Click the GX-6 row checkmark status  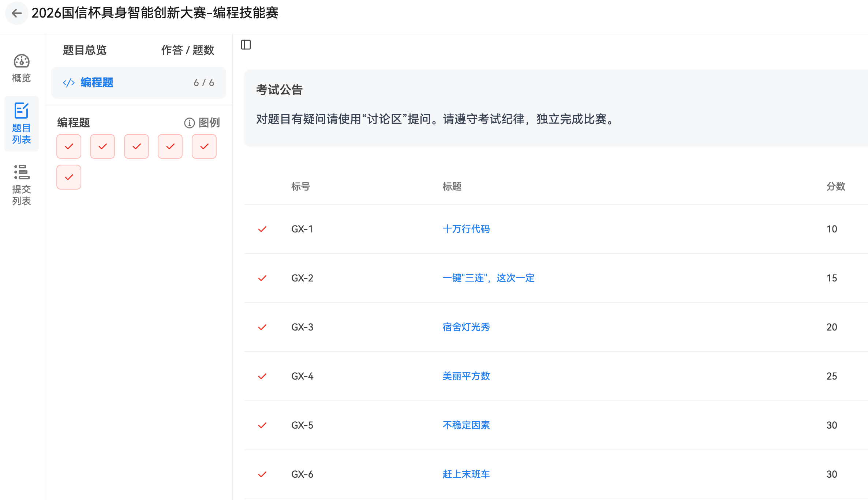pos(262,474)
